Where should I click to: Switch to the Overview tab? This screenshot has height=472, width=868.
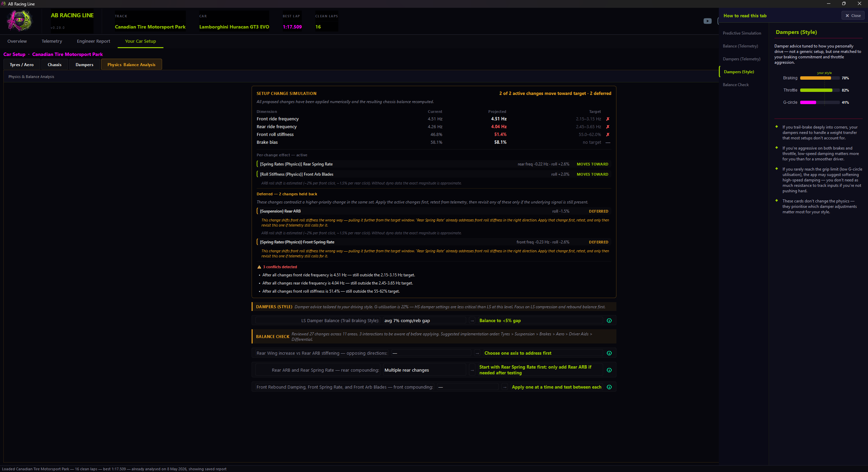pyautogui.click(x=17, y=41)
